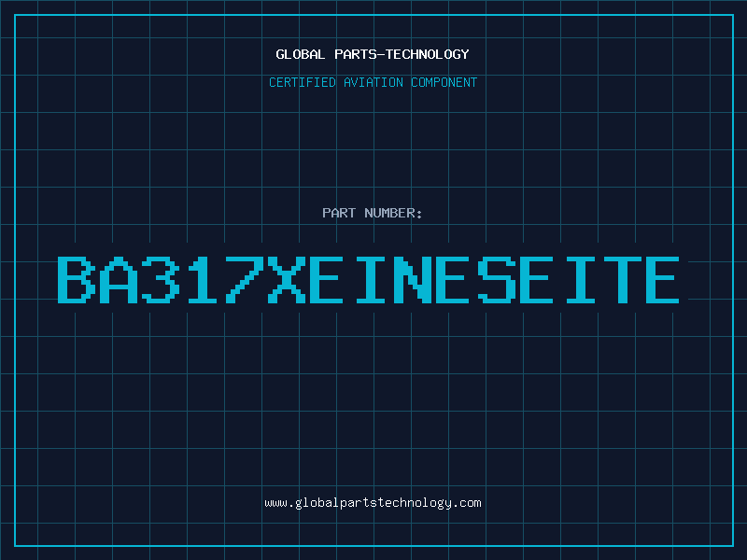The width and height of the screenshot is (747, 560).
Task: Select the CERTIFIED AVIATION COMPONENT subtitle
Action: pos(373,82)
